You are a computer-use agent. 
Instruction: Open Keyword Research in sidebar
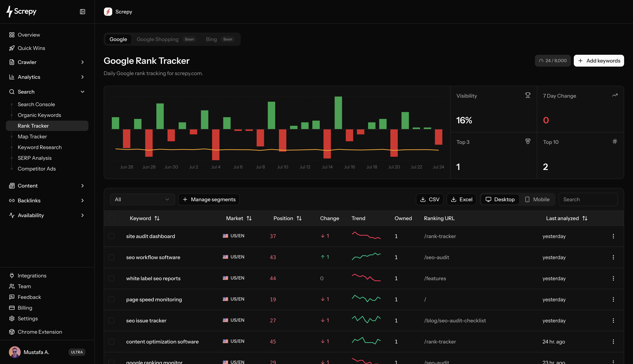pyautogui.click(x=39, y=147)
